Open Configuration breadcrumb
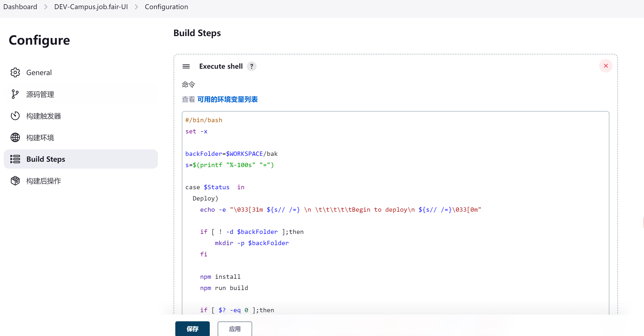Viewport: 644px width, 336px height. (x=166, y=7)
